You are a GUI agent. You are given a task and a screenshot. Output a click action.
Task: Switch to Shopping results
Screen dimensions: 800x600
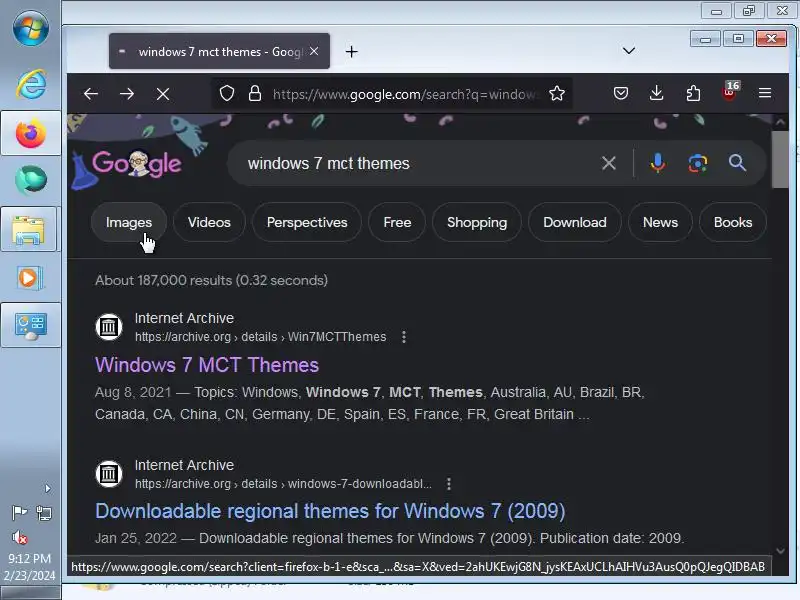pyautogui.click(x=477, y=222)
